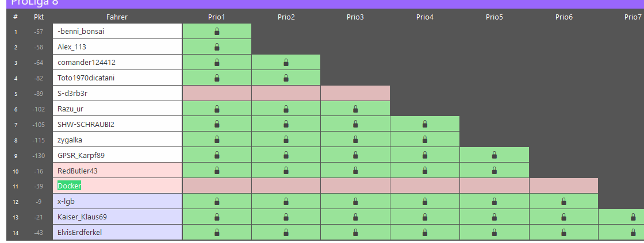Click the ProLiga 8 purple title bar
Viewport: 644px width, 243px height.
pyautogui.click(x=322, y=3)
